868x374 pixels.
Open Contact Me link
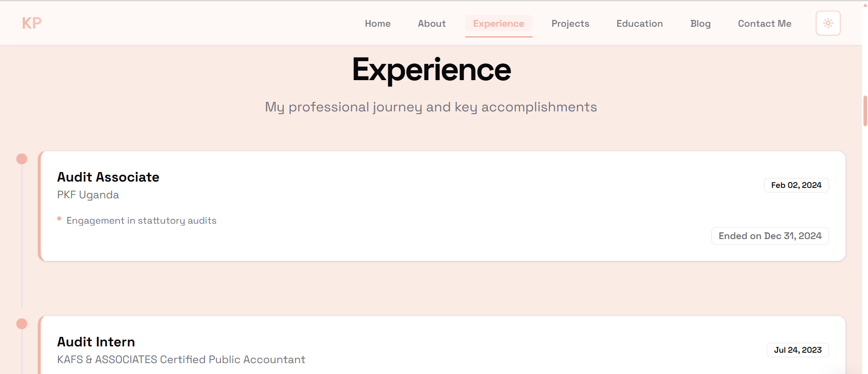pos(764,24)
